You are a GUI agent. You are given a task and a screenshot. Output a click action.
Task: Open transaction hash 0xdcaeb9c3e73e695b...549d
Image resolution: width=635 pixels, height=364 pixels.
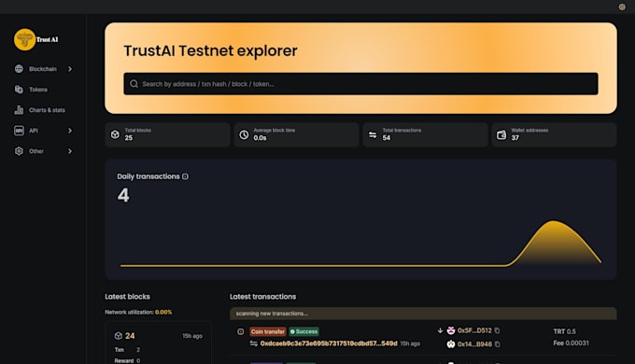(x=329, y=343)
